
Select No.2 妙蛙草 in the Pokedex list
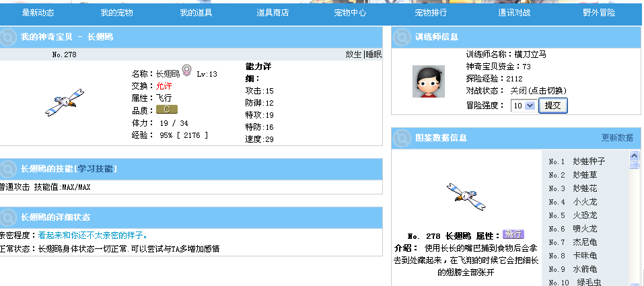point(573,175)
